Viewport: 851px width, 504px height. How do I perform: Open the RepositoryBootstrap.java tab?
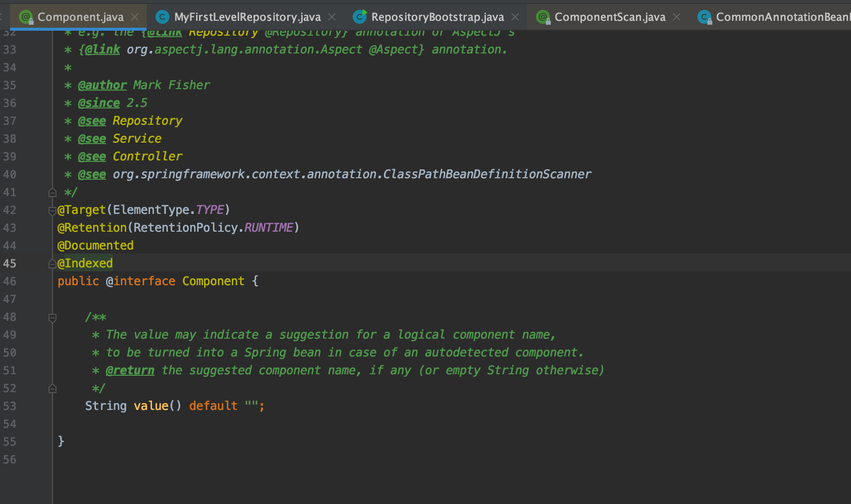coord(437,17)
